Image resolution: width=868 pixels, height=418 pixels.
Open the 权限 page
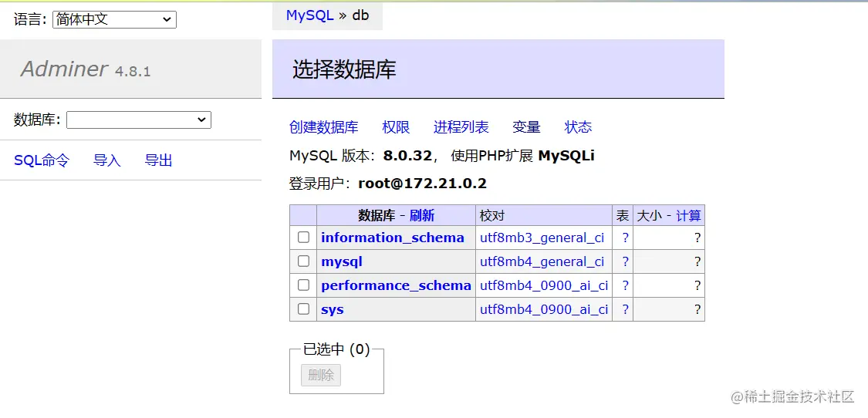pyautogui.click(x=396, y=127)
